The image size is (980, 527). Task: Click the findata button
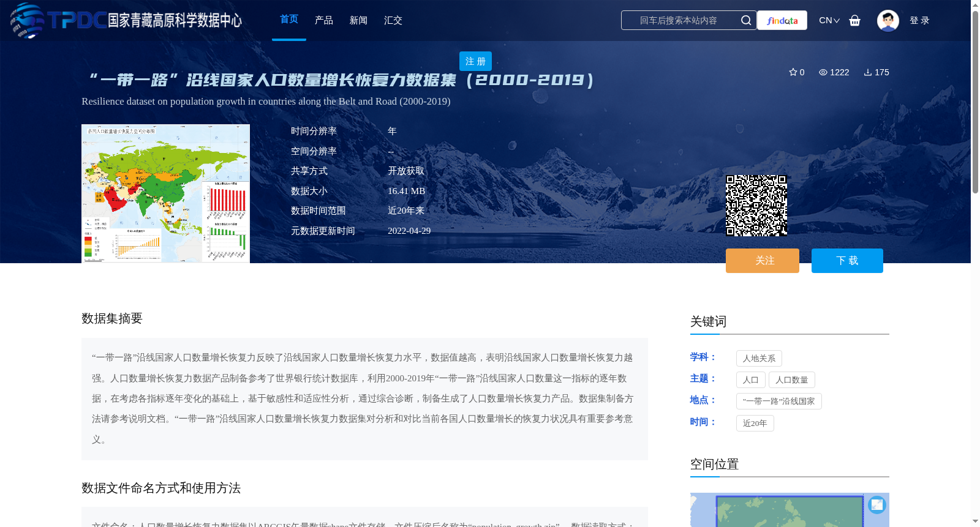782,20
